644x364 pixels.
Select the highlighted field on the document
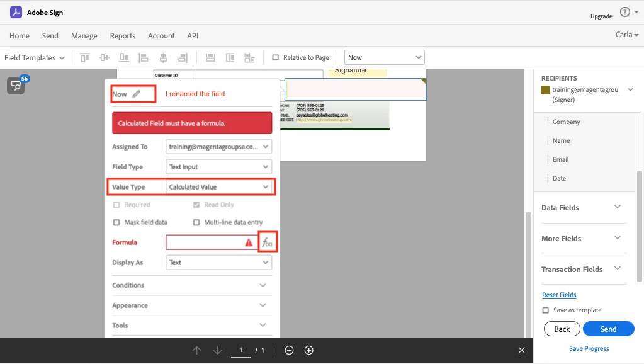point(355,89)
